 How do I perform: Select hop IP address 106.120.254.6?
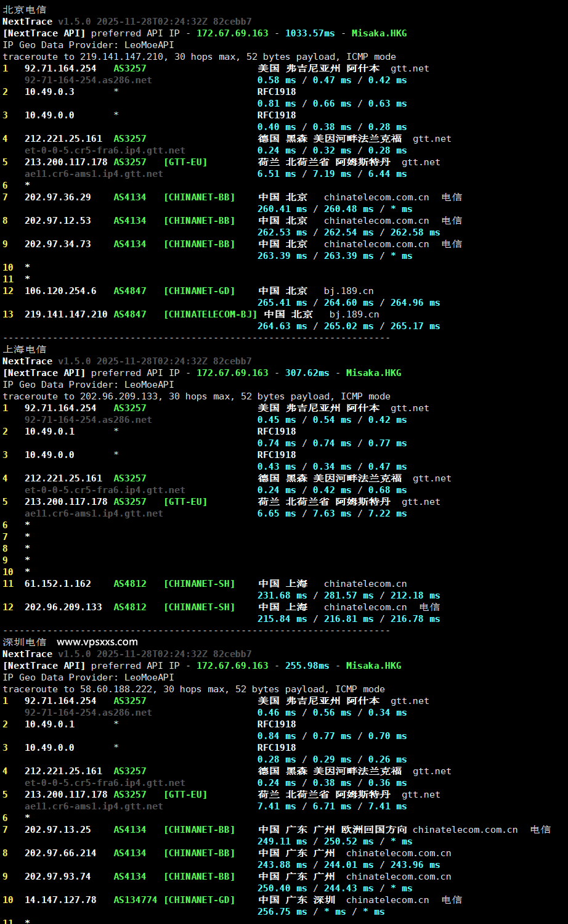60,291
